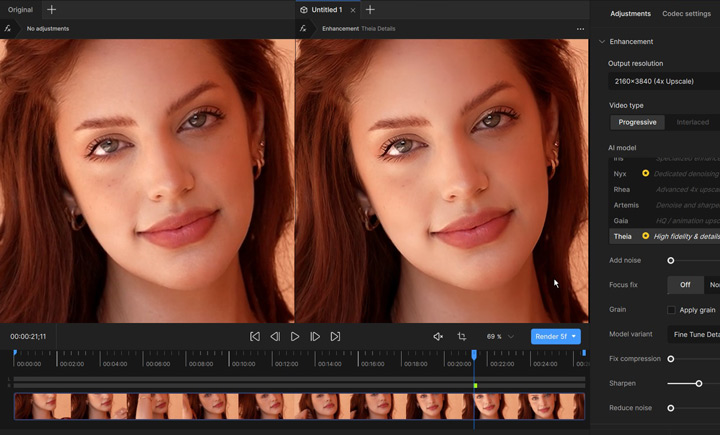This screenshot has height=435, width=720.
Task: Open the 69% zoom level dropdown
Action: [x=500, y=337]
